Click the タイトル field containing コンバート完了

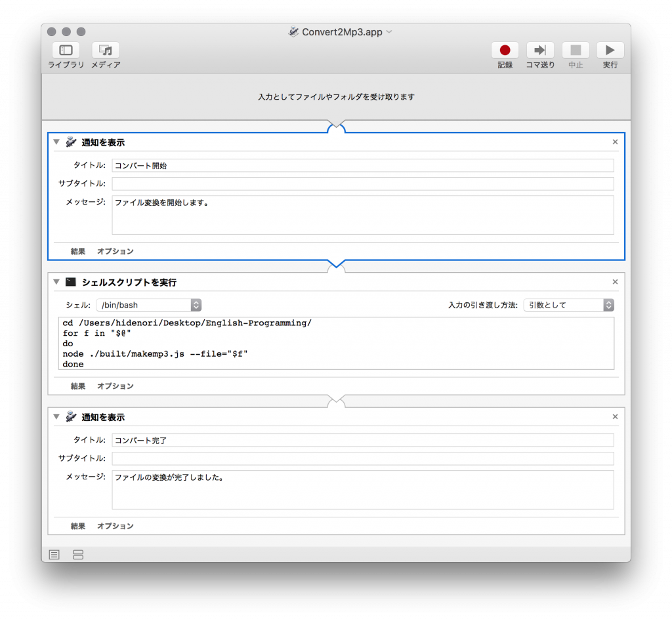tap(362, 440)
